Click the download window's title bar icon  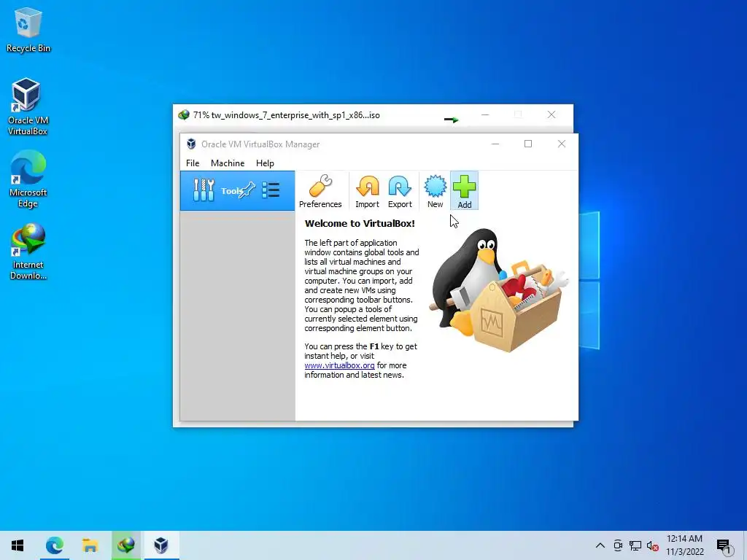pos(183,114)
